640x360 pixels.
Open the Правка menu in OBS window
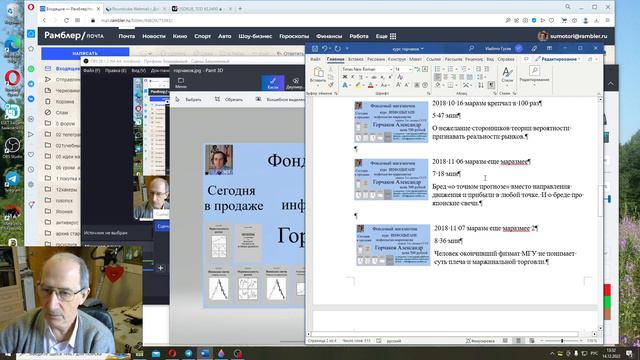tap(116, 70)
